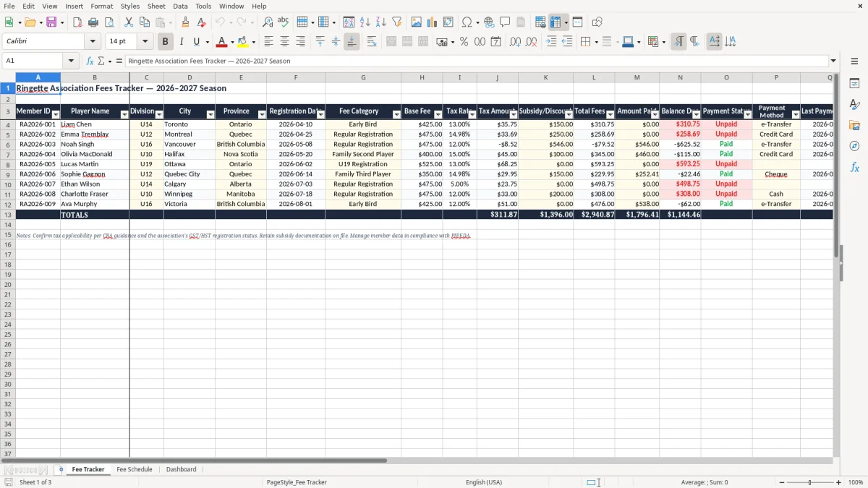The height and width of the screenshot is (488, 868).
Task: Click the Sort Ascending icon
Action: click(x=365, y=22)
